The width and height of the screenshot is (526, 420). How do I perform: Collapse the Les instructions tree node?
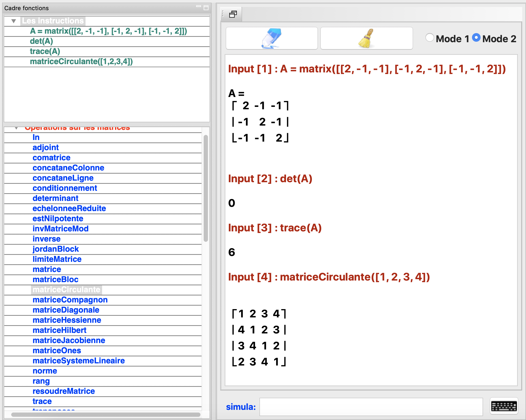point(14,21)
